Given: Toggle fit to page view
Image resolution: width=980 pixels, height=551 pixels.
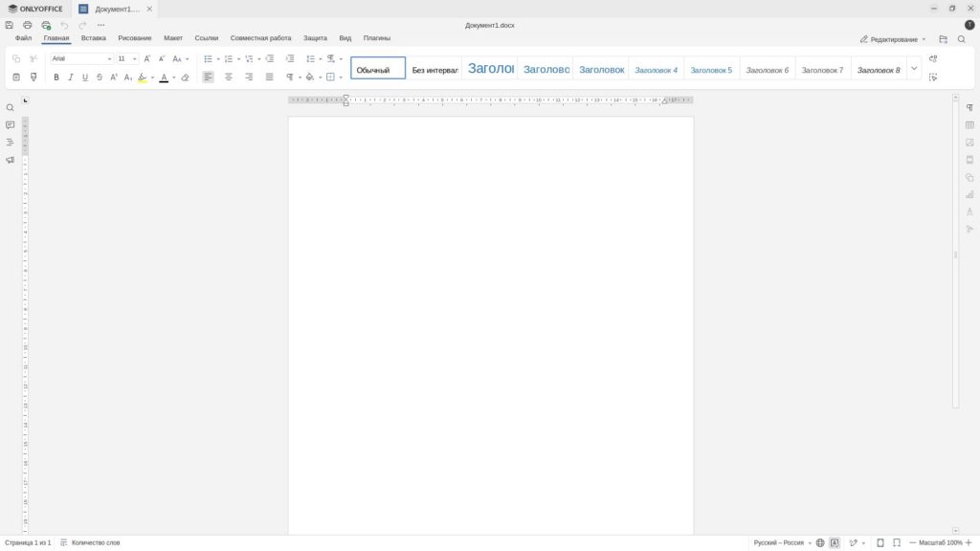Looking at the screenshot, I should [x=880, y=542].
